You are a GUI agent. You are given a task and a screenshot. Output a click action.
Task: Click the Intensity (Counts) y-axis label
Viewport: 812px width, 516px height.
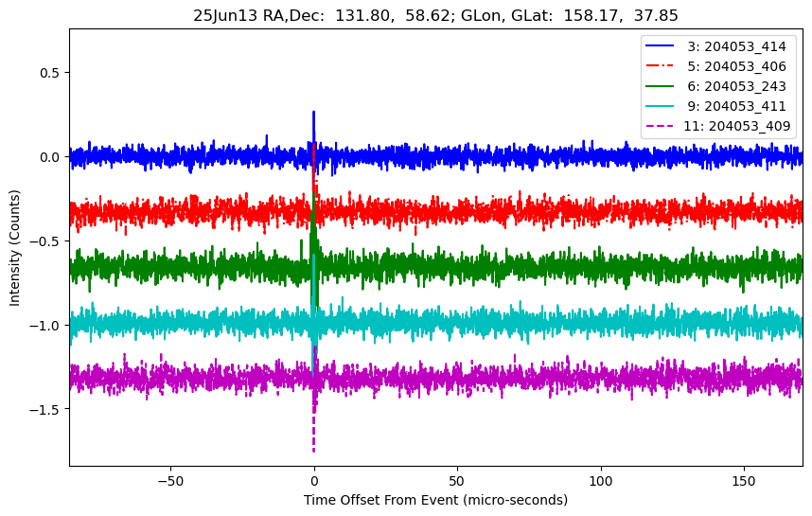point(14,248)
